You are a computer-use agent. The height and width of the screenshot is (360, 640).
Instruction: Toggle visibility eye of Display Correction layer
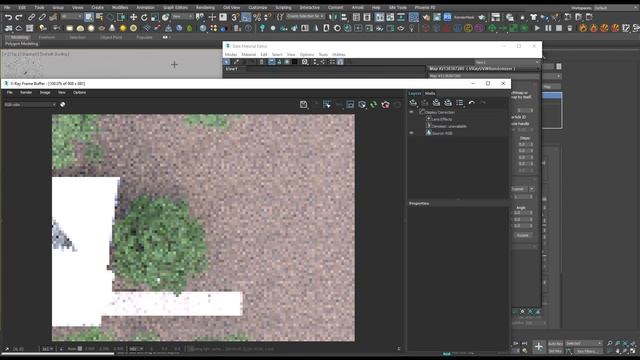(x=411, y=112)
